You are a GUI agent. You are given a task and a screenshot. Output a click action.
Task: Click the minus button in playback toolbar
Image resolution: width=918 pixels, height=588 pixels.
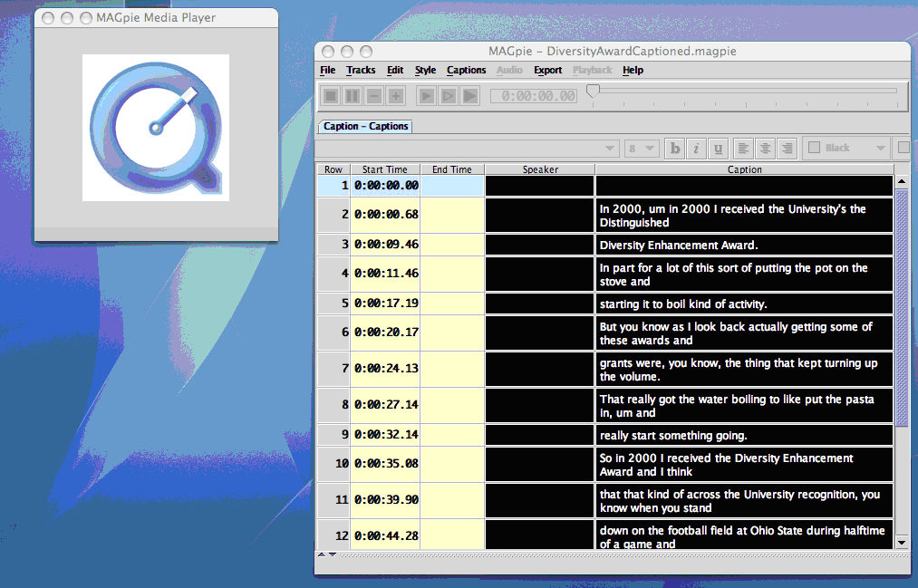(x=374, y=95)
